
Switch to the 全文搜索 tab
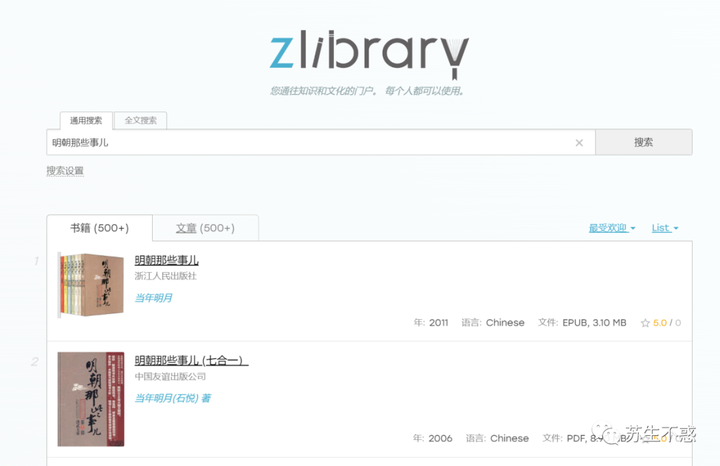point(141,120)
